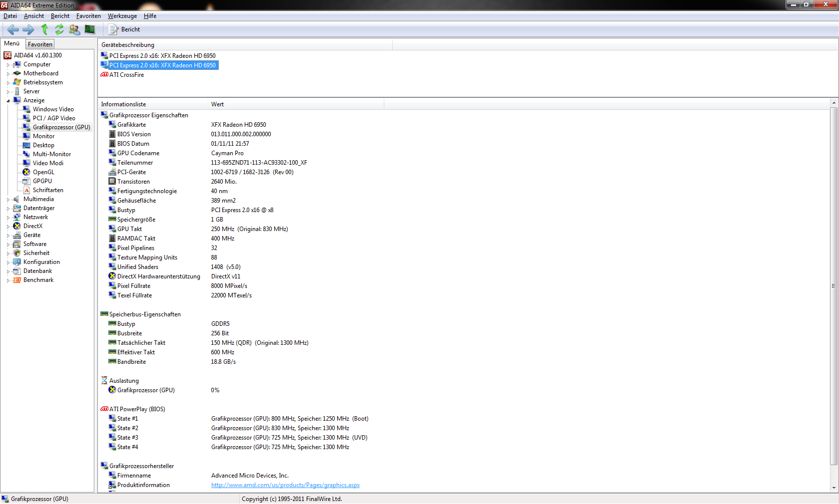Click the ATI PowerPlay (BIOS) logo icon
839x504 pixels.
click(104, 409)
